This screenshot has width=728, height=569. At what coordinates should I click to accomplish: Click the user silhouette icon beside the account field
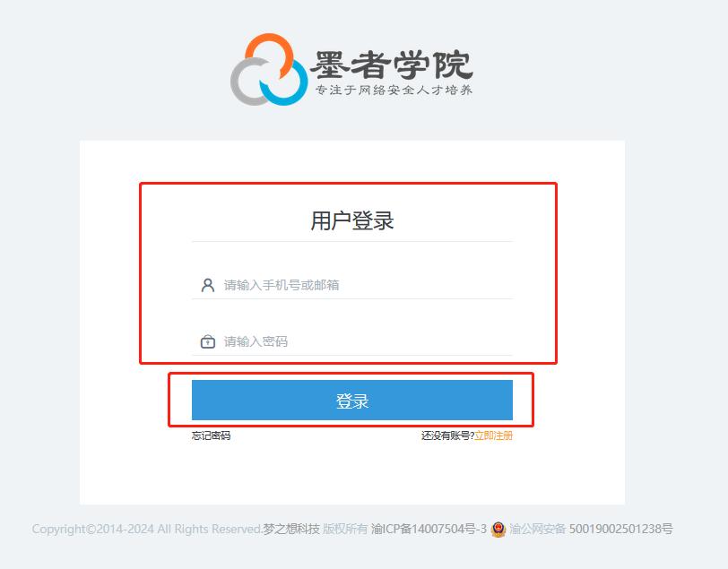tap(207, 285)
